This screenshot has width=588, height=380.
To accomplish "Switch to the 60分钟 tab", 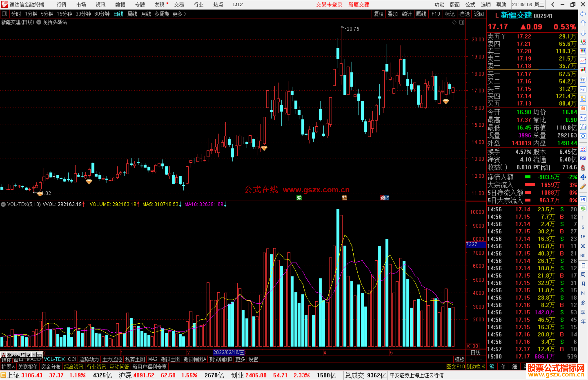I will 102,14.
